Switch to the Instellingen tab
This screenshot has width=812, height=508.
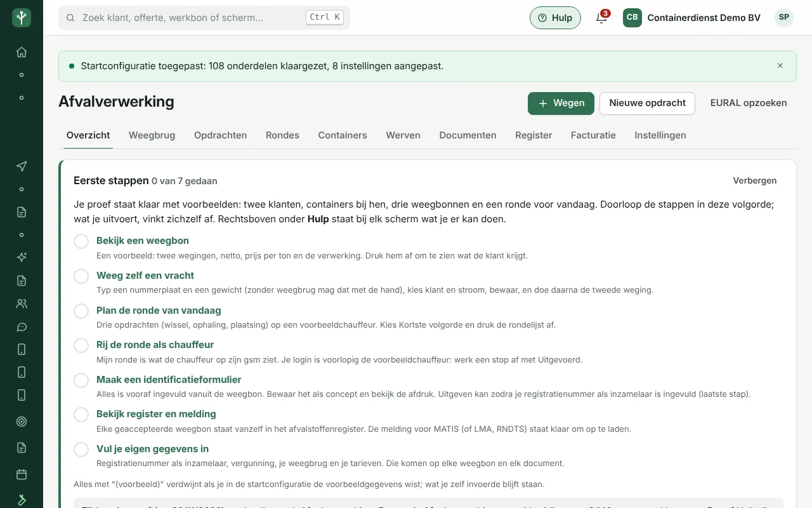660,135
